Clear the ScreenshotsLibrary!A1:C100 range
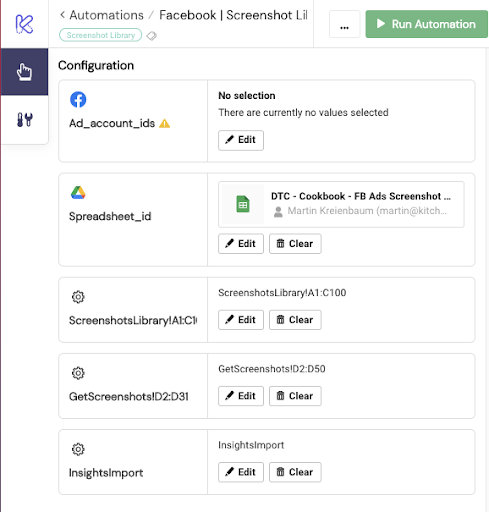 (x=295, y=320)
